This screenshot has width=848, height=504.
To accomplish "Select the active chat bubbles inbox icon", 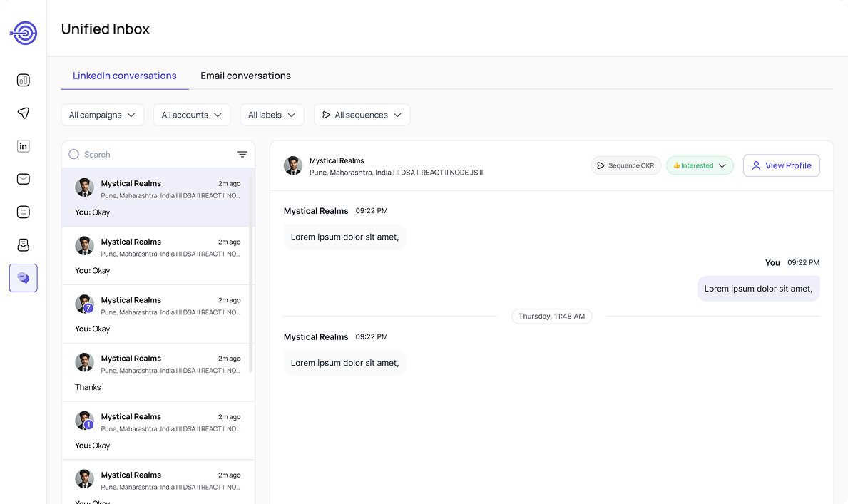I will (24, 278).
